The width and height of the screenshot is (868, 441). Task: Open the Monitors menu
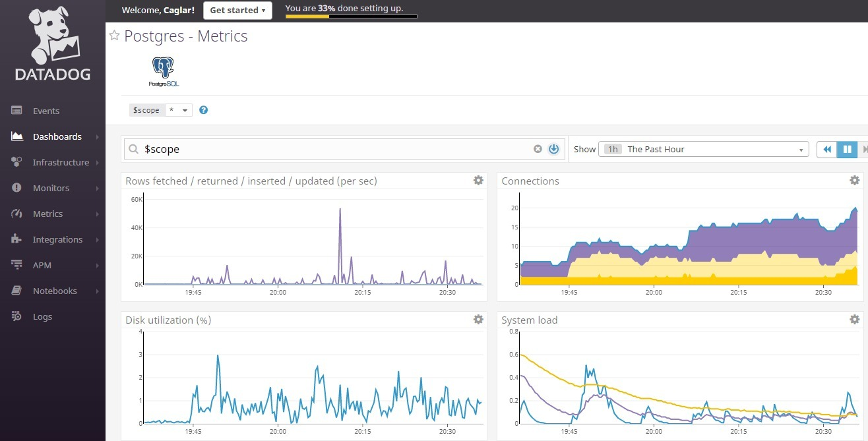click(x=51, y=188)
